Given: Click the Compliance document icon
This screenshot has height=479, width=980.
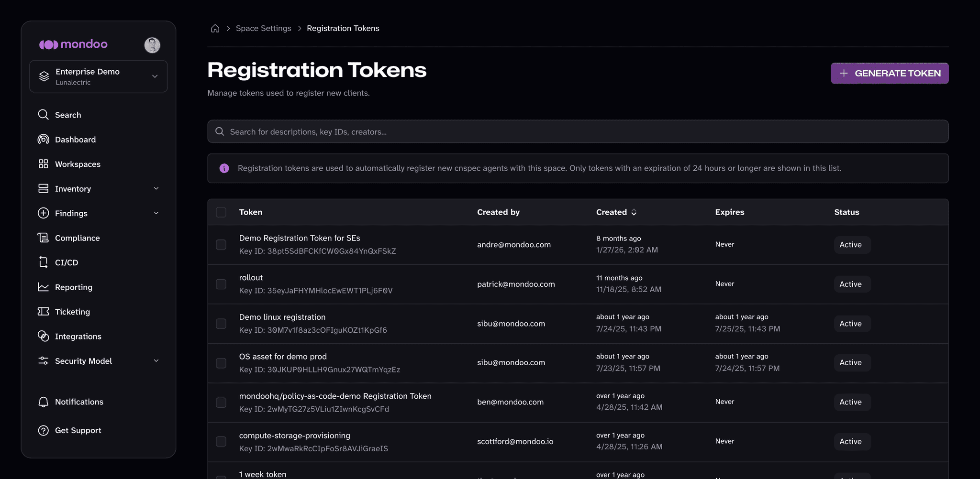Looking at the screenshot, I should point(43,238).
